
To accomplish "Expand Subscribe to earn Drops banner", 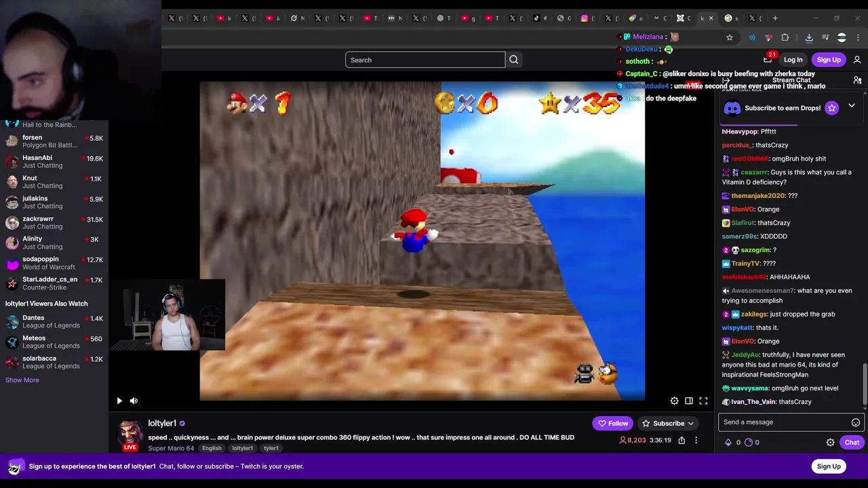I will pos(852,106).
